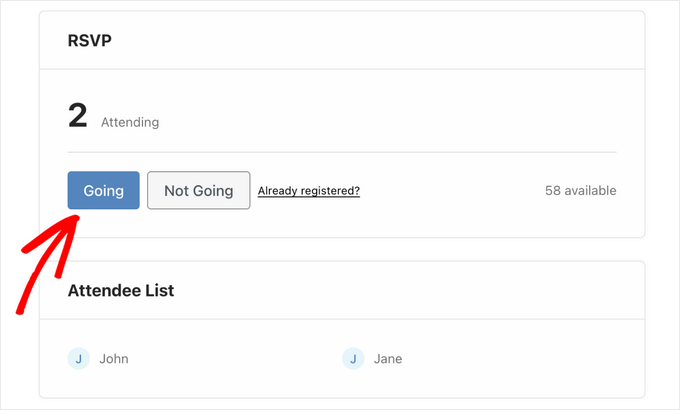
Task: Click the Attendee List header's empty right side
Action: click(450, 290)
